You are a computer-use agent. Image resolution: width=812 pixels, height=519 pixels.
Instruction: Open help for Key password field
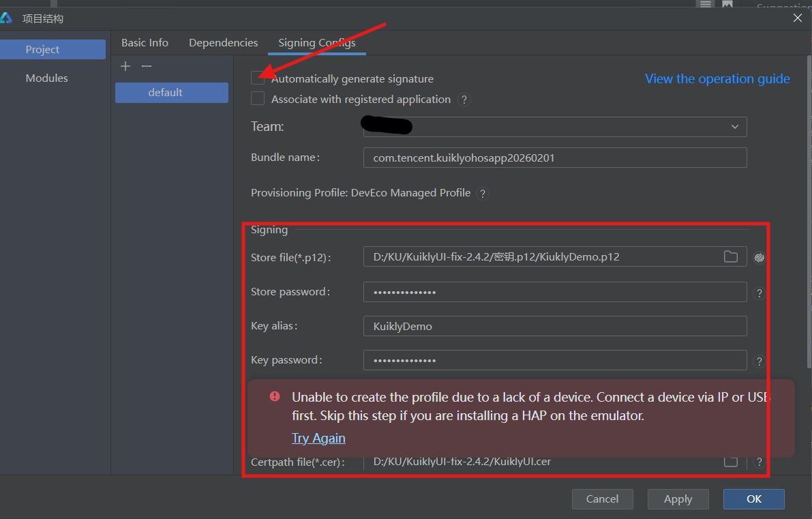[x=760, y=361]
